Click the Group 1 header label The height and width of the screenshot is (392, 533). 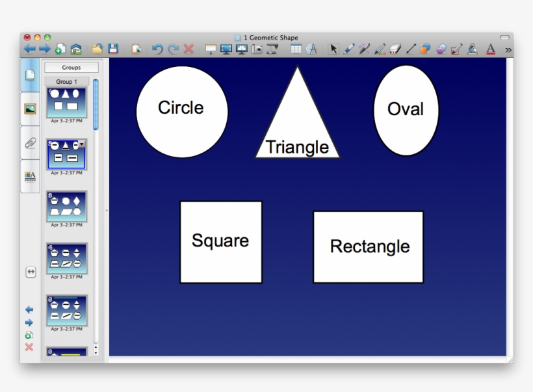click(67, 82)
